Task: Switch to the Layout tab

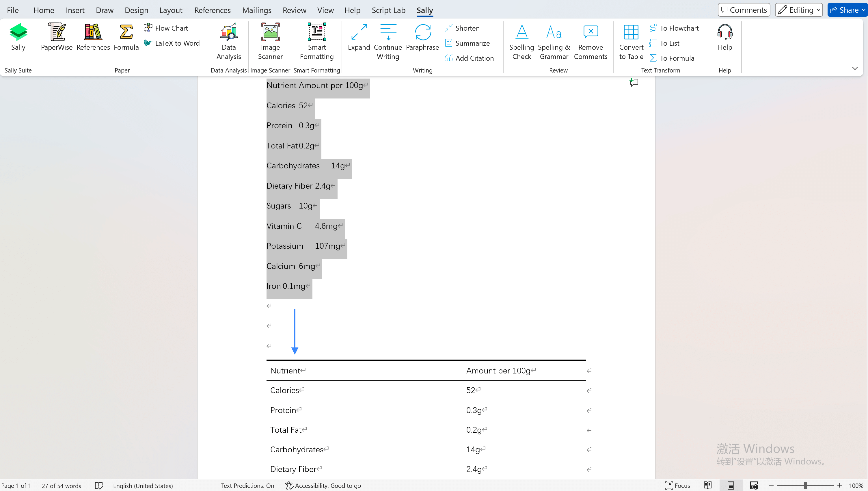Action: 171,10
